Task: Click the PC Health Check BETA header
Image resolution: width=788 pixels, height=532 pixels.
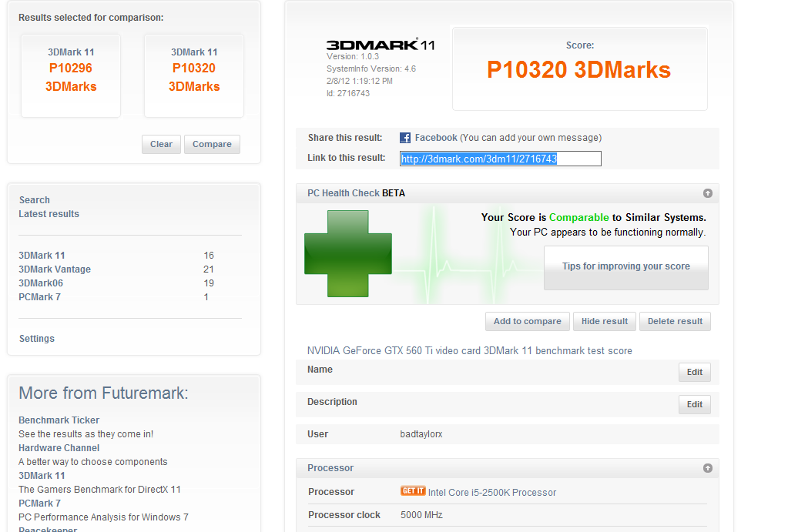Action: pyautogui.click(x=357, y=193)
